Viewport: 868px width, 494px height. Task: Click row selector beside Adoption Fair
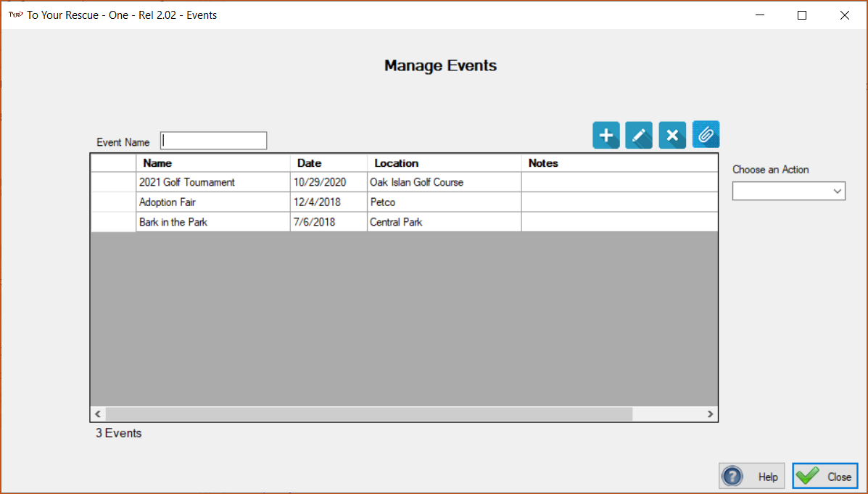tap(113, 202)
